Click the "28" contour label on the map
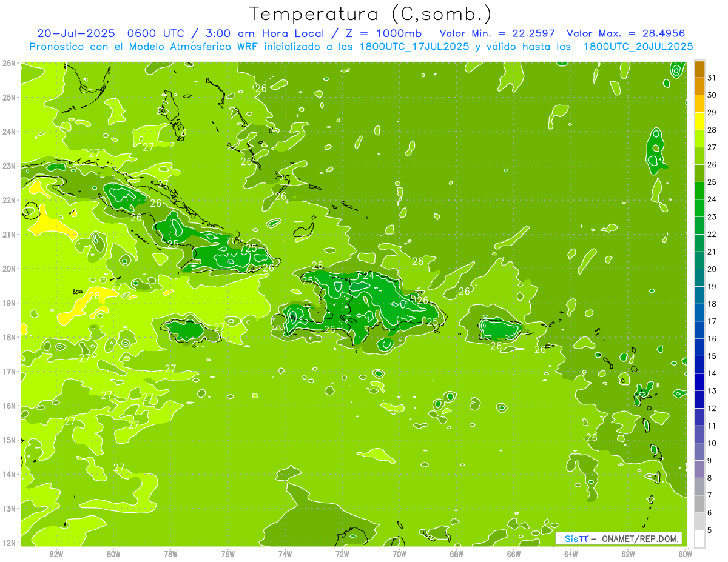The height and width of the screenshot is (562, 728). point(95,296)
